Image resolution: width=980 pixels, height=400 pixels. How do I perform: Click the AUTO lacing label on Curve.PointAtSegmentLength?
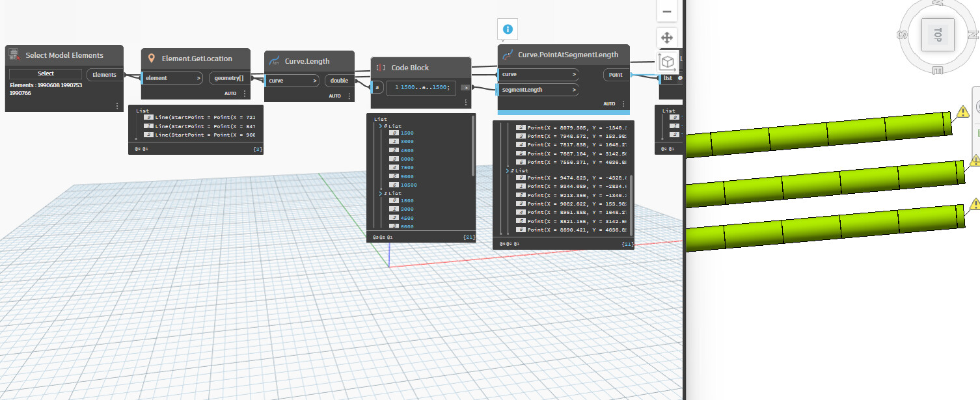tap(609, 103)
